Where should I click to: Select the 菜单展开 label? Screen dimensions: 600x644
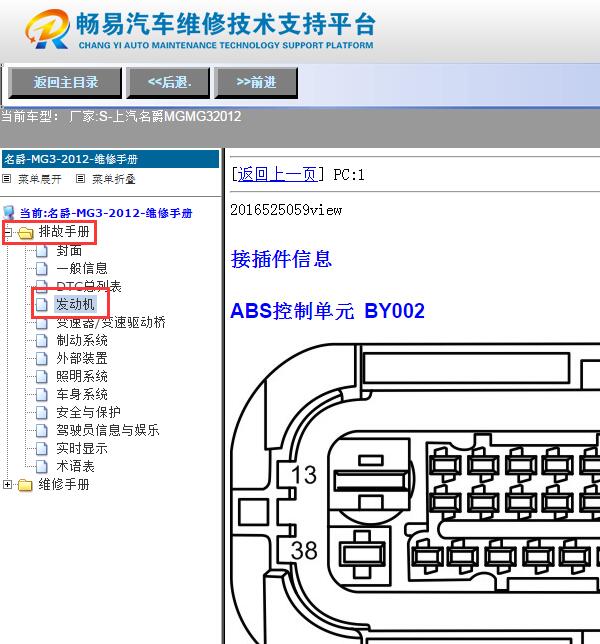pyautogui.click(x=39, y=179)
